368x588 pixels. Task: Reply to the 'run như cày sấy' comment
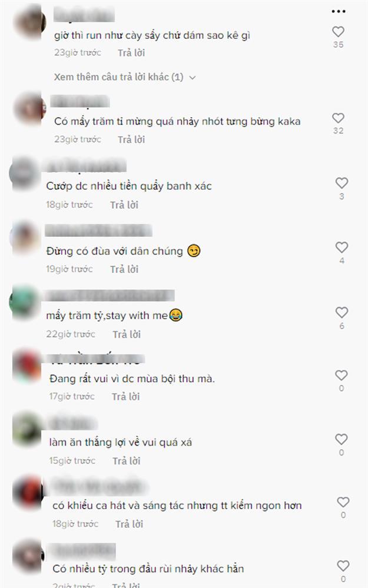point(131,53)
